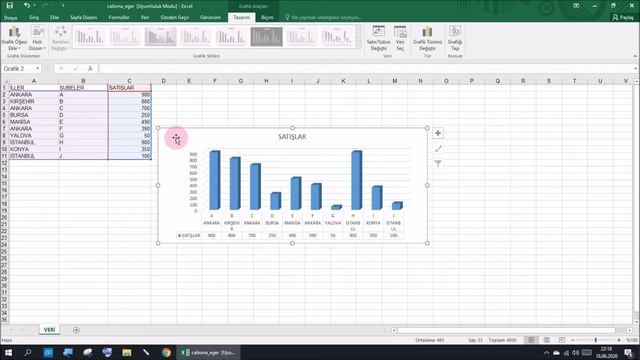This screenshot has height=360, width=640.
Task: Click the tallest bar for branch H
Action: point(356,180)
